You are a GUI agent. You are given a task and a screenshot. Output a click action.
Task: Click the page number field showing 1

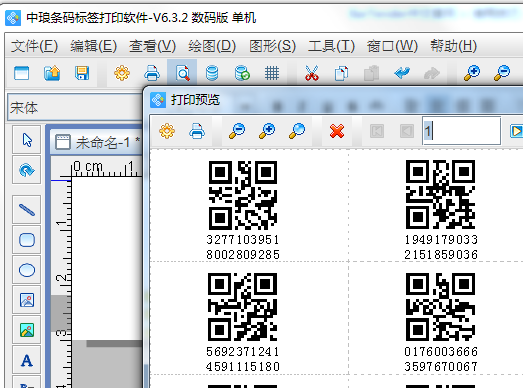[x=462, y=131]
